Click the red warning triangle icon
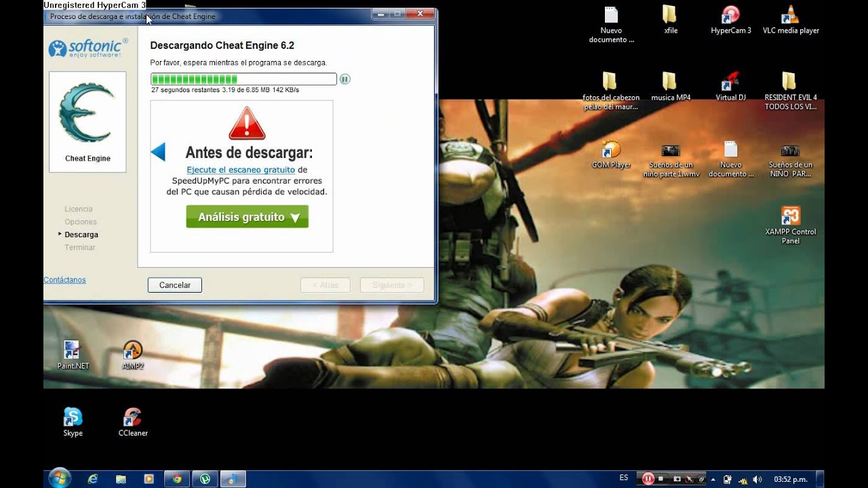This screenshot has width=868, height=488. [x=247, y=123]
